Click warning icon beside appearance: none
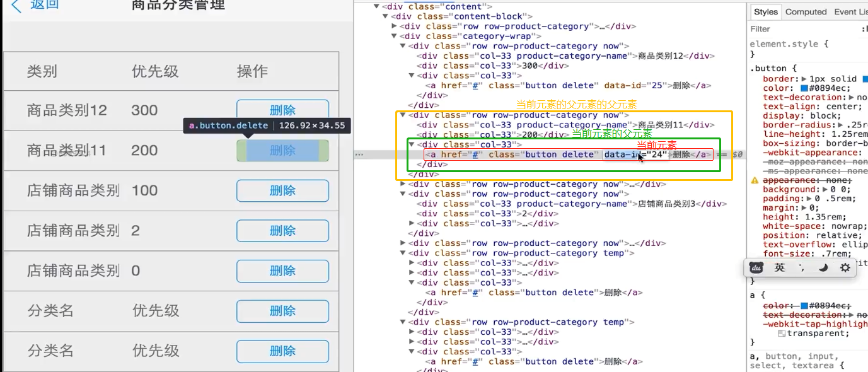The width and height of the screenshot is (868, 372). tap(755, 180)
